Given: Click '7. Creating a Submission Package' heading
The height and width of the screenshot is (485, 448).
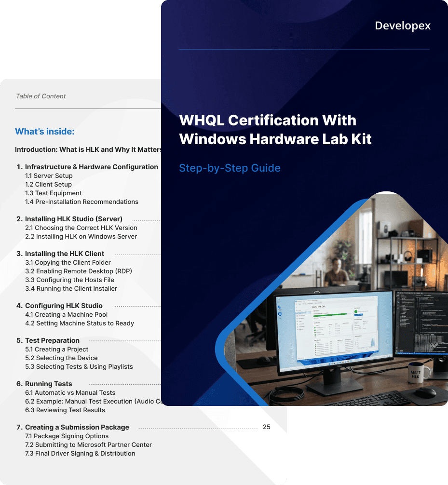Looking at the screenshot, I should point(73,427).
